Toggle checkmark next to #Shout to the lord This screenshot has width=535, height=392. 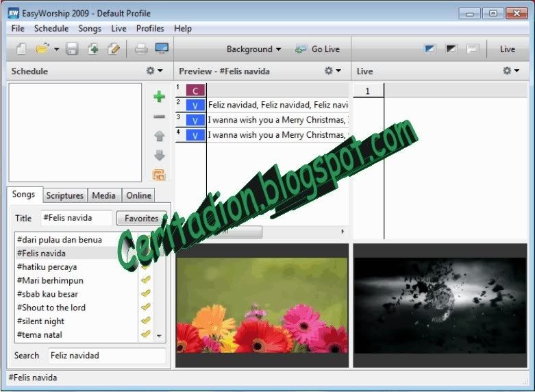tap(146, 306)
